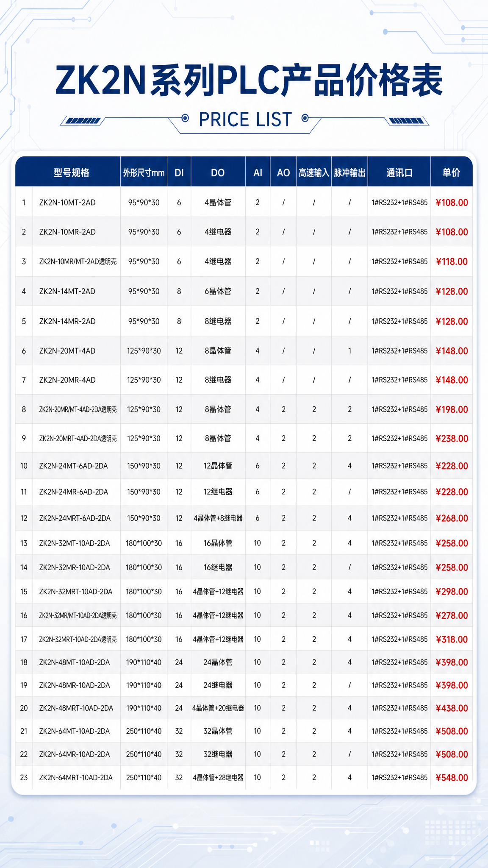
Task: Click the 4晶体管+8继电器 DO cell
Action: coord(218,518)
